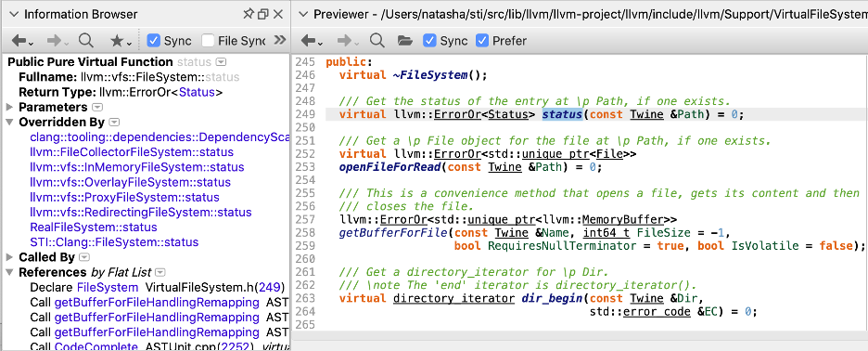Open Previewer panel dropdown chevron

pyautogui.click(x=303, y=15)
